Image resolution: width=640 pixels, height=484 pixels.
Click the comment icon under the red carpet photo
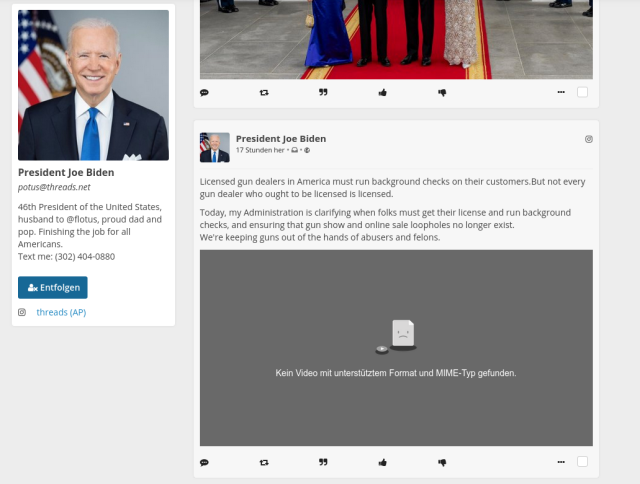coord(204,92)
